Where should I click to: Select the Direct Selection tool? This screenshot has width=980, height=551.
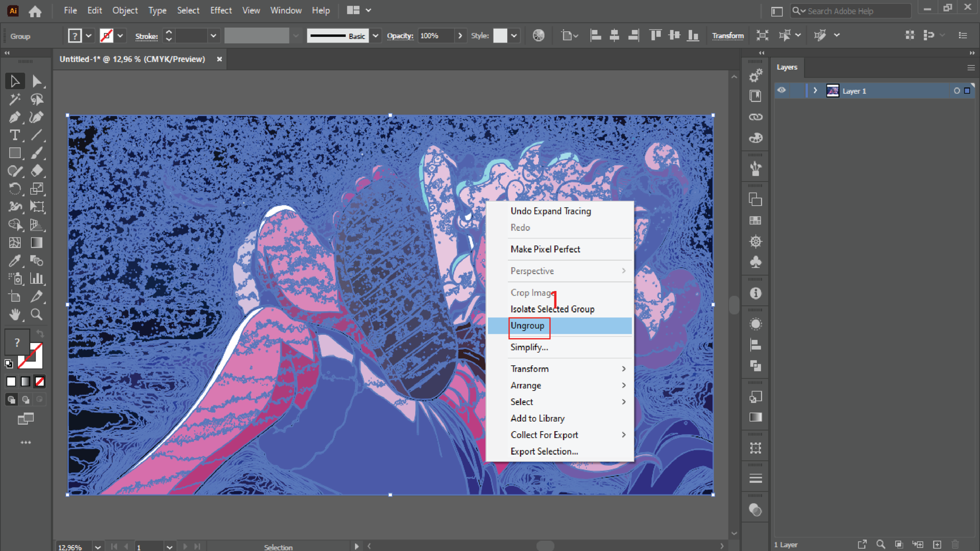[x=37, y=81]
